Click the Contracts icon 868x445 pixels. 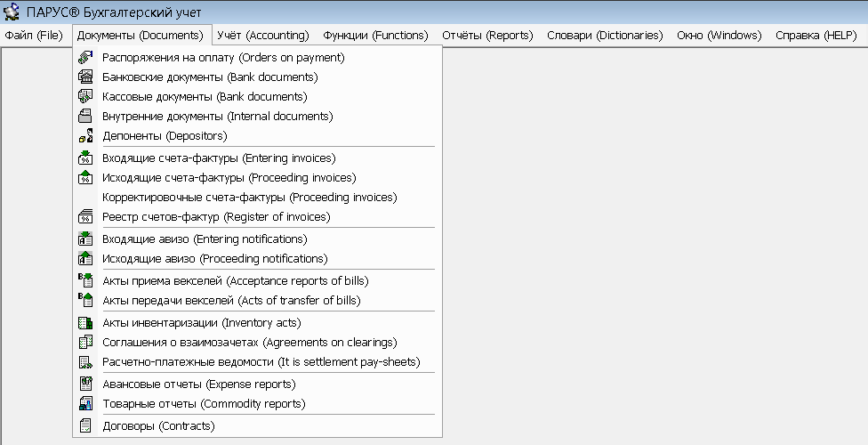tap(86, 426)
